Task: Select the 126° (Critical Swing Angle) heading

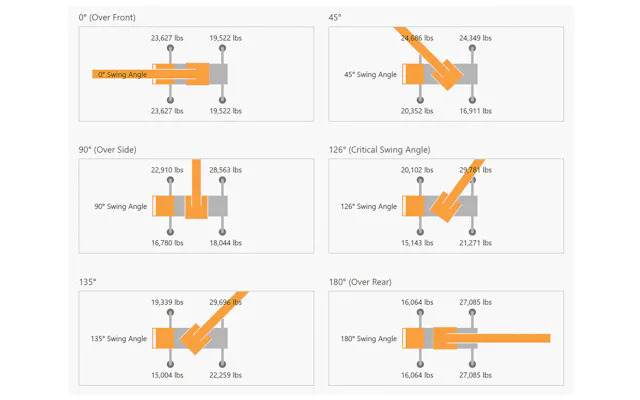Action: click(380, 150)
